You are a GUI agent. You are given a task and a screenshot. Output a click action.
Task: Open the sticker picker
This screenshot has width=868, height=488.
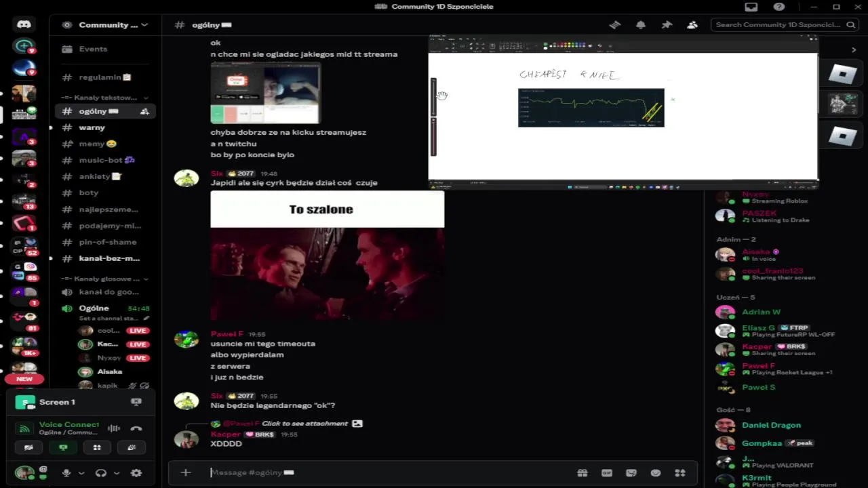[x=631, y=473]
